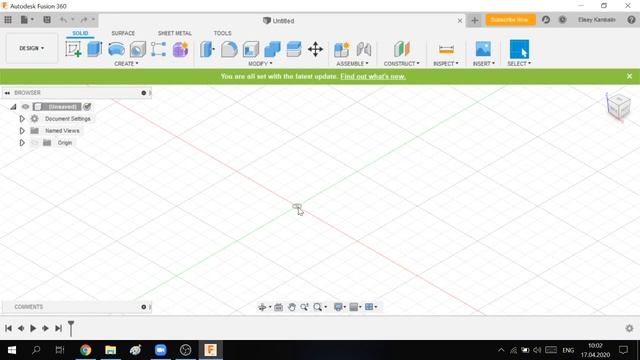640x360 pixels.
Task: Open the CONSTRUCT dropdown menu
Action: tap(402, 64)
